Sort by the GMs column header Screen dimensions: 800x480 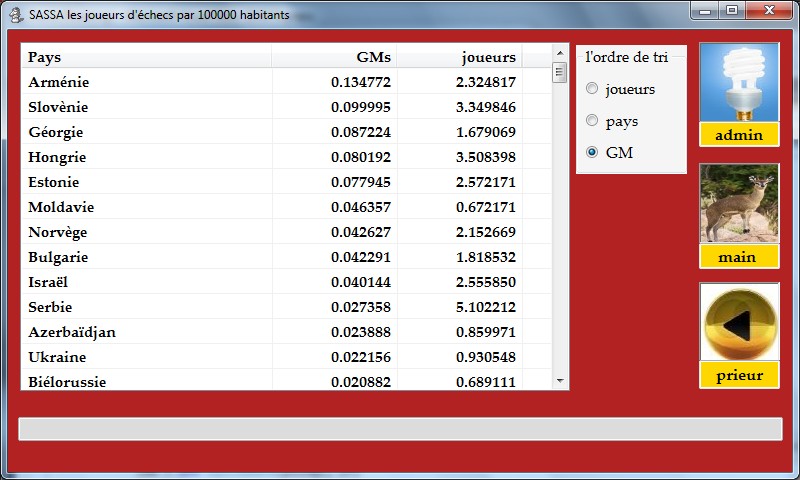pos(334,57)
